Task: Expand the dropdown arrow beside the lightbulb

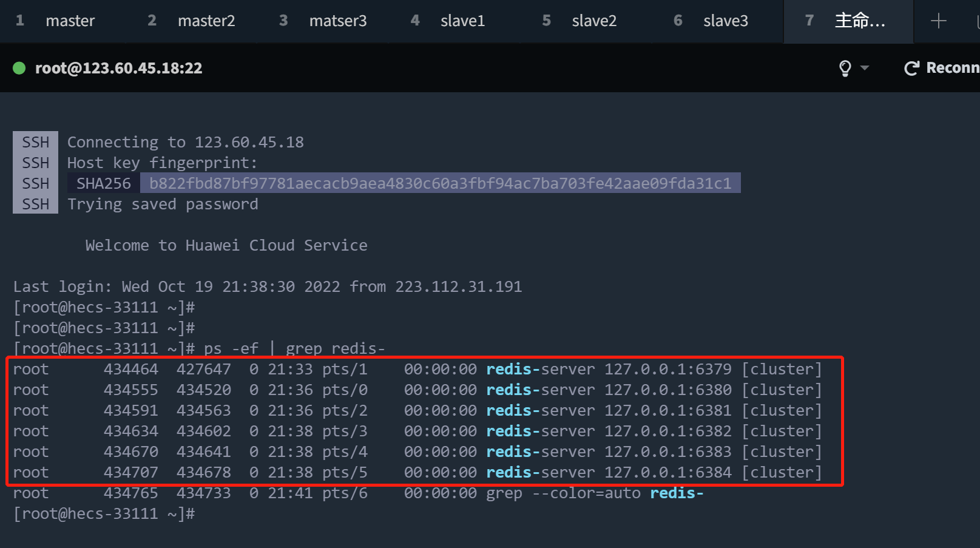Action: (865, 68)
